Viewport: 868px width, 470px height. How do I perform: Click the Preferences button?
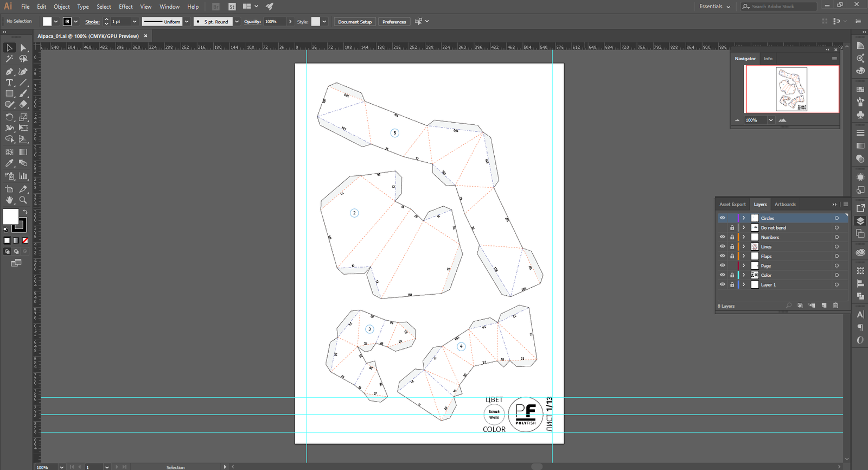click(x=394, y=22)
